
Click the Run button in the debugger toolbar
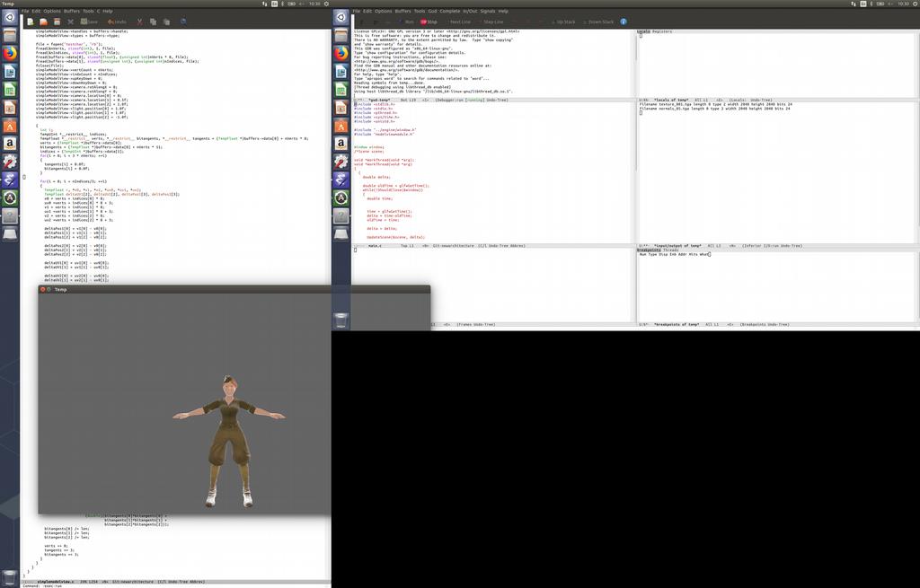[x=406, y=22]
